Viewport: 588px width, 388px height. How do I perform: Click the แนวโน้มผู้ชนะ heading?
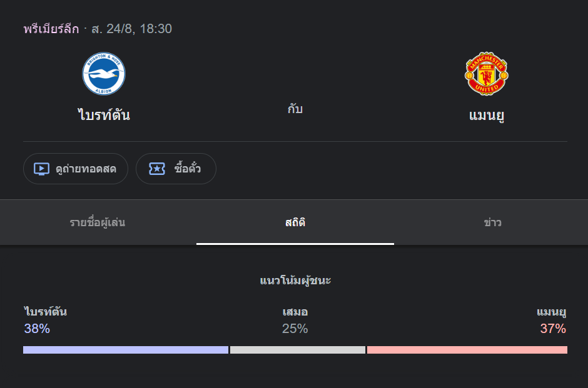coord(295,280)
